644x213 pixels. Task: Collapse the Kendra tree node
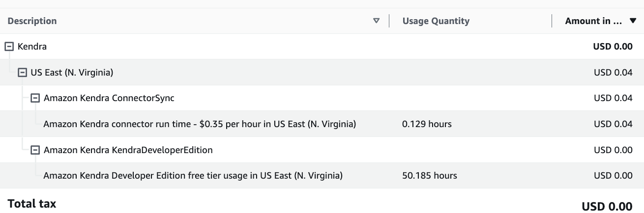tap(8, 47)
